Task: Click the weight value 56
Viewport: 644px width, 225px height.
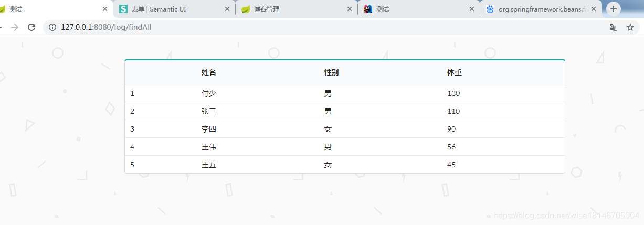Action: [451, 147]
